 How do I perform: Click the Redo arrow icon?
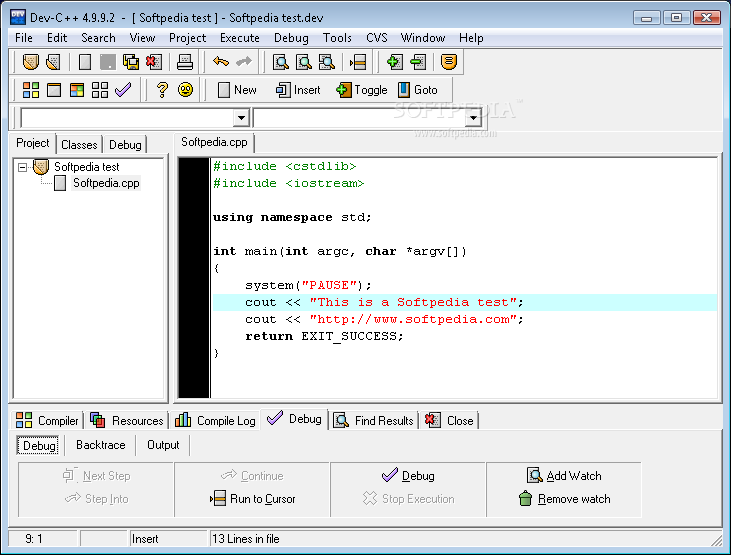pos(244,62)
